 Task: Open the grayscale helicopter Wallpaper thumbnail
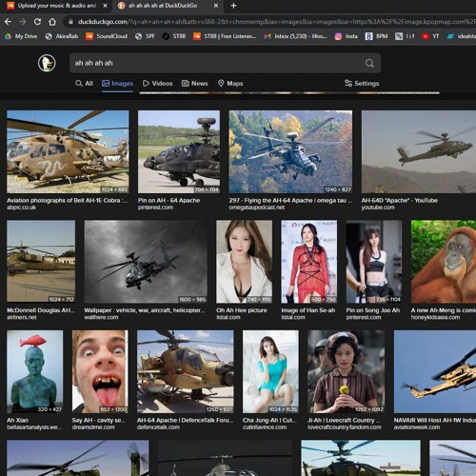pos(146,262)
